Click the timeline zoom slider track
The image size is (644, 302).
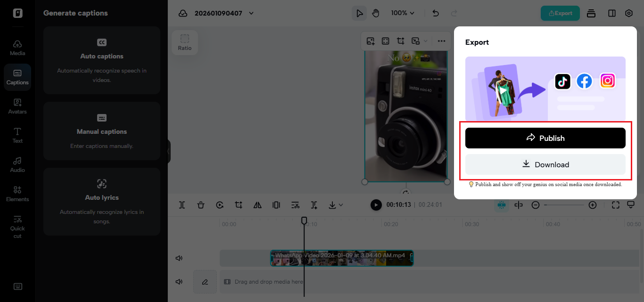click(564, 205)
